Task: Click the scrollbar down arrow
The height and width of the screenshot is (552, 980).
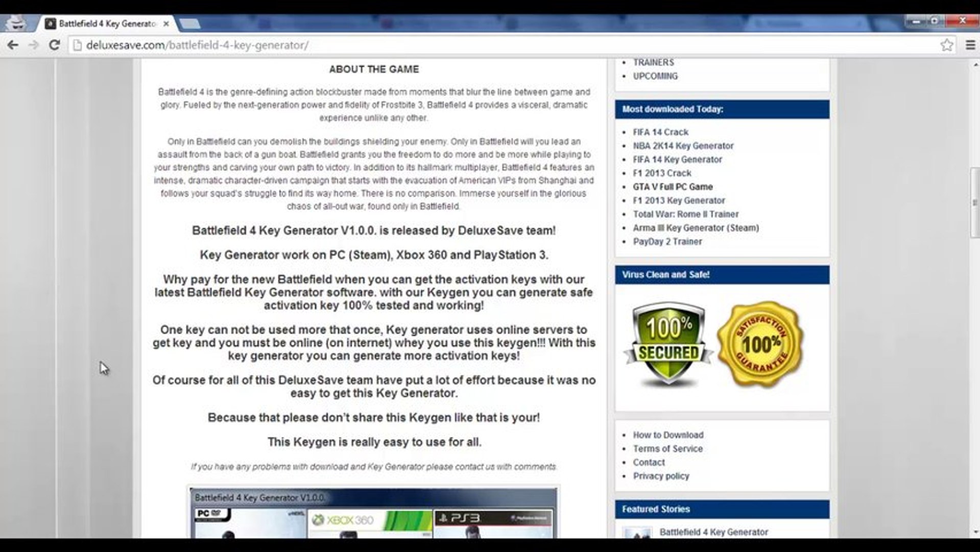Action: point(974,533)
